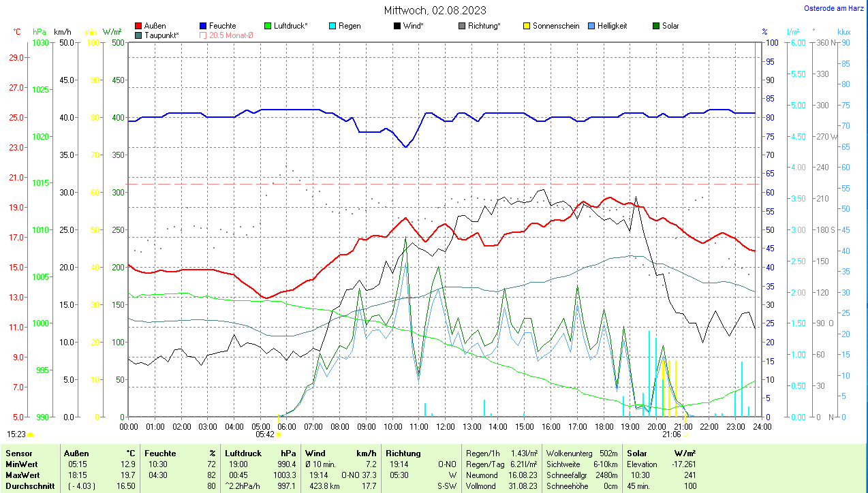868x493 pixels.
Task: Click the teal Taupunkt legend square
Action: click(x=139, y=35)
